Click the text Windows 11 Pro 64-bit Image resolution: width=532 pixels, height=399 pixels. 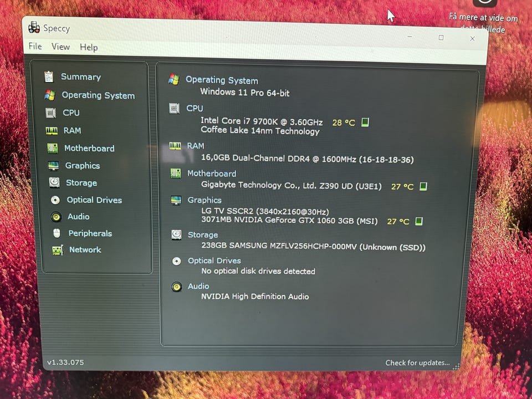(244, 93)
